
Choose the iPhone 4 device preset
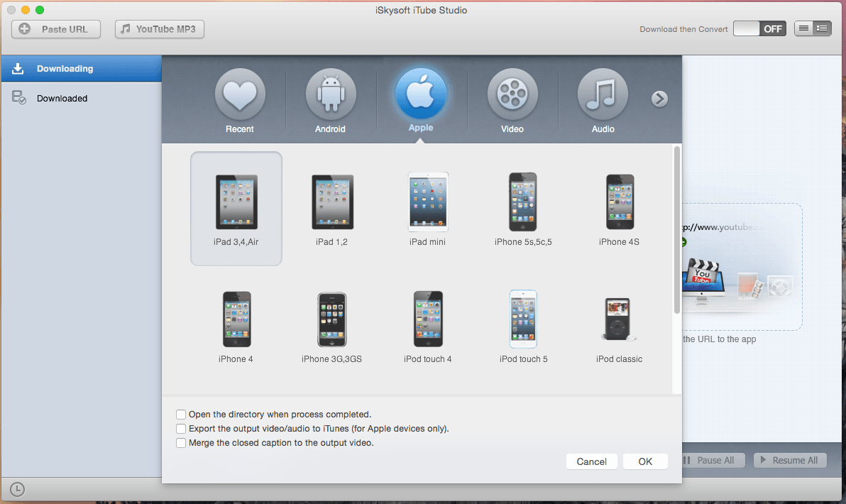pyautogui.click(x=236, y=327)
